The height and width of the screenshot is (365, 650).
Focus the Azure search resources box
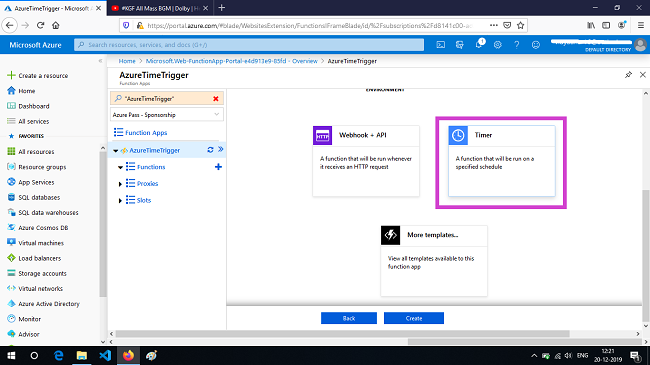coord(249,45)
